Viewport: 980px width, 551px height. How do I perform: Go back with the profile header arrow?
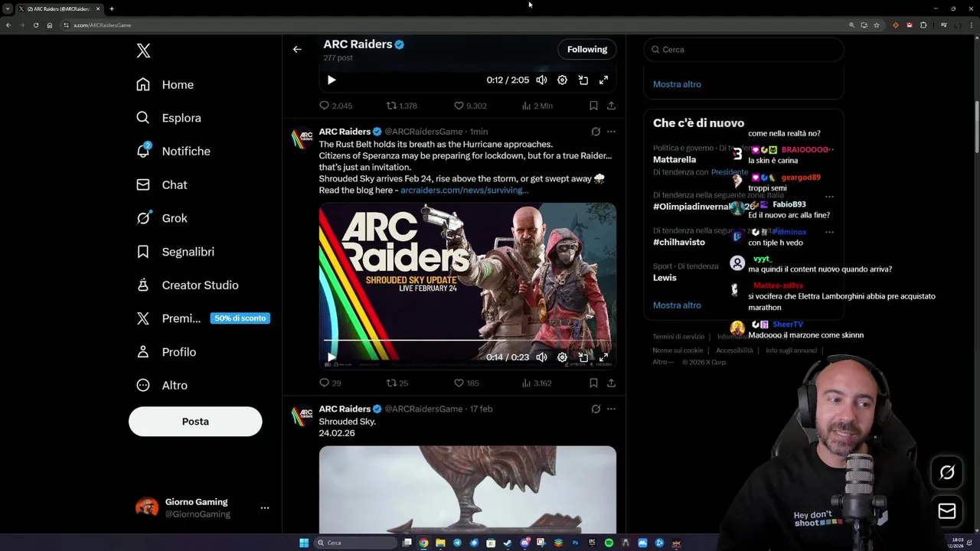click(297, 50)
